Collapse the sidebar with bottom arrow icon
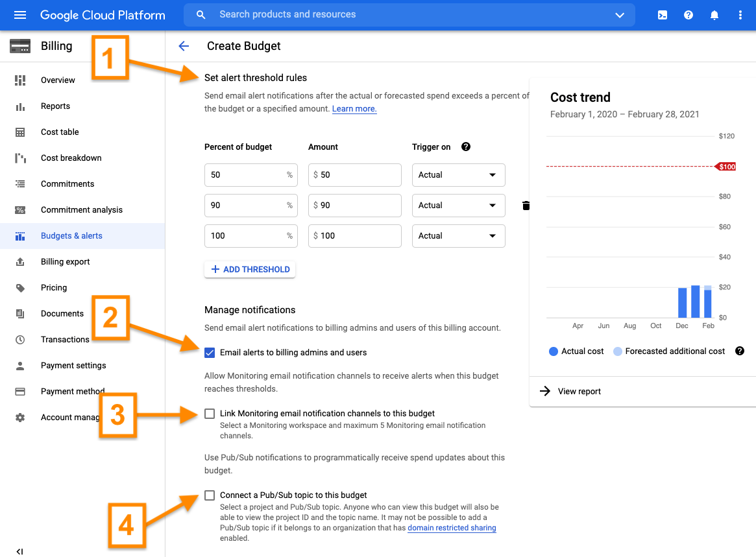This screenshot has height=557, width=756. click(x=19, y=552)
